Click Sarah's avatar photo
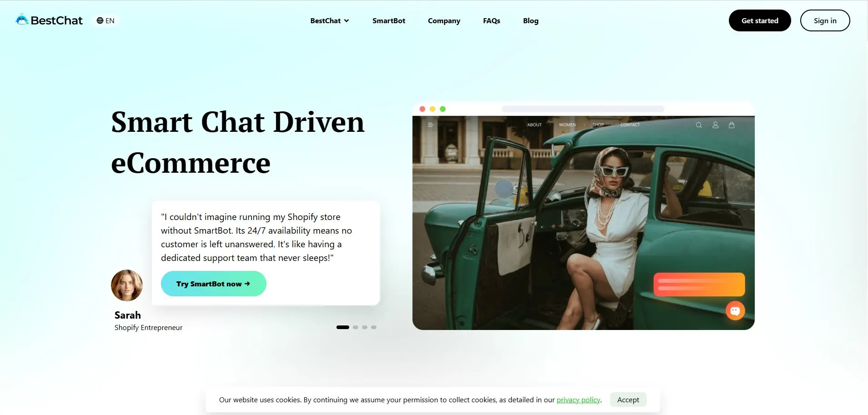868x415 pixels. (127, 285)
